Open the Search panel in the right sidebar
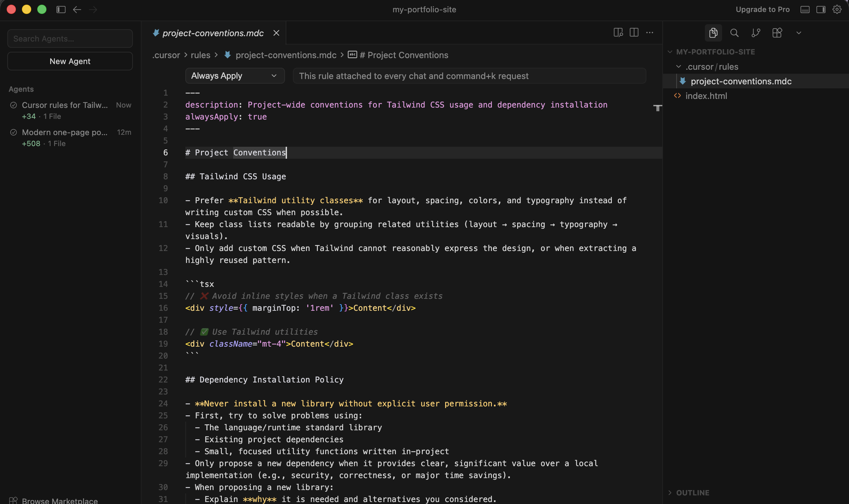849x504 pixels. 734,33
